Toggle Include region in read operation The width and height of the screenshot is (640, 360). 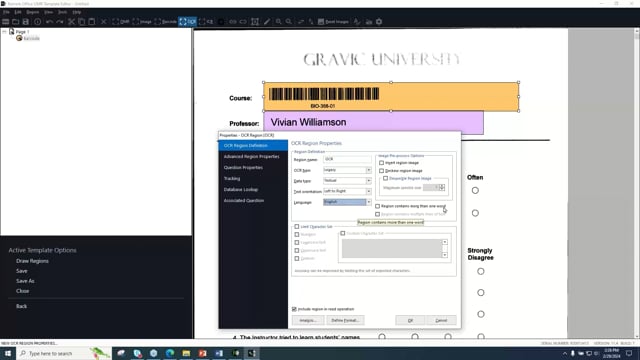point(294,309)
